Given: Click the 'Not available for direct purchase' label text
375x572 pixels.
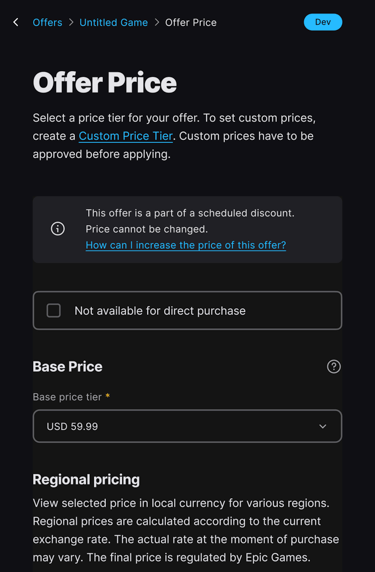Looking at the screenshot, I should click(160, 311).
